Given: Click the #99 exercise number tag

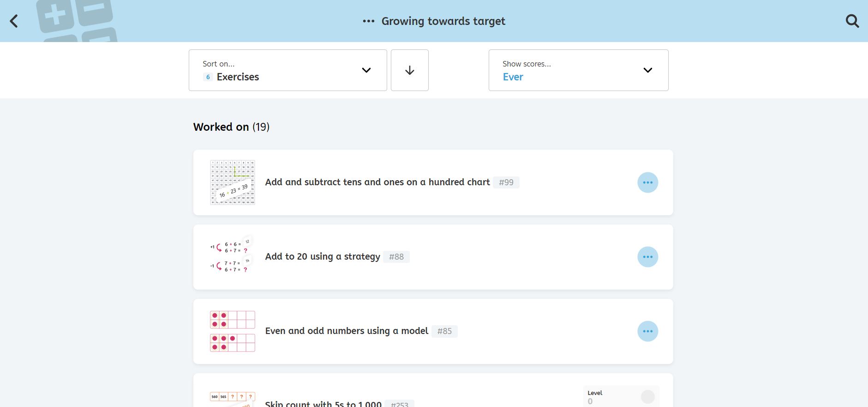Looking at the screenshot, I should pos(506,182).
